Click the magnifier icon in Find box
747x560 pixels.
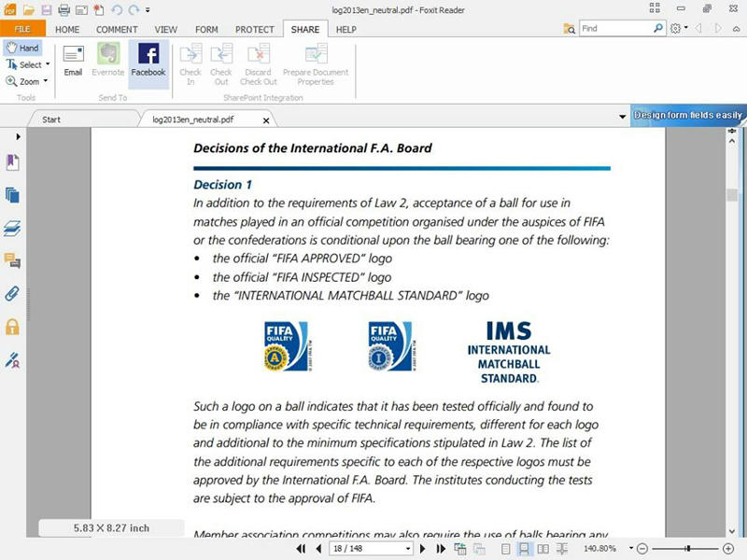tap(658, 28)
